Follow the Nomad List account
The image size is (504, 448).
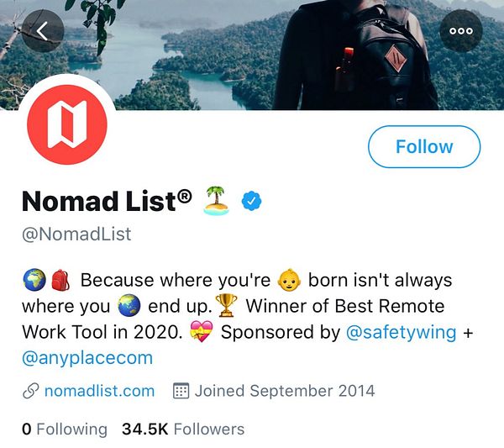click(424, 147)
